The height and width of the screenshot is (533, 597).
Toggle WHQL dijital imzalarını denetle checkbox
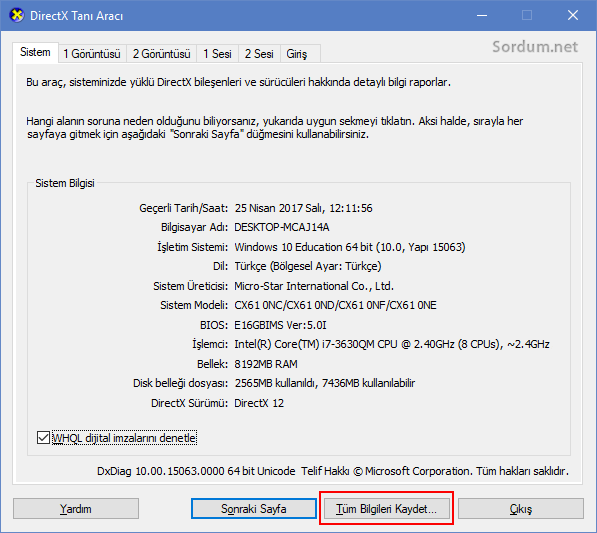point(43,438)
